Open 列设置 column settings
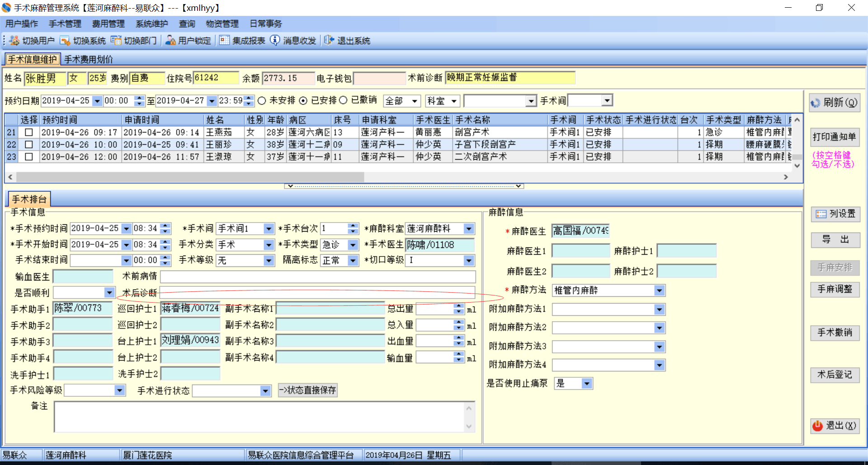 click(x=835, y=214)
